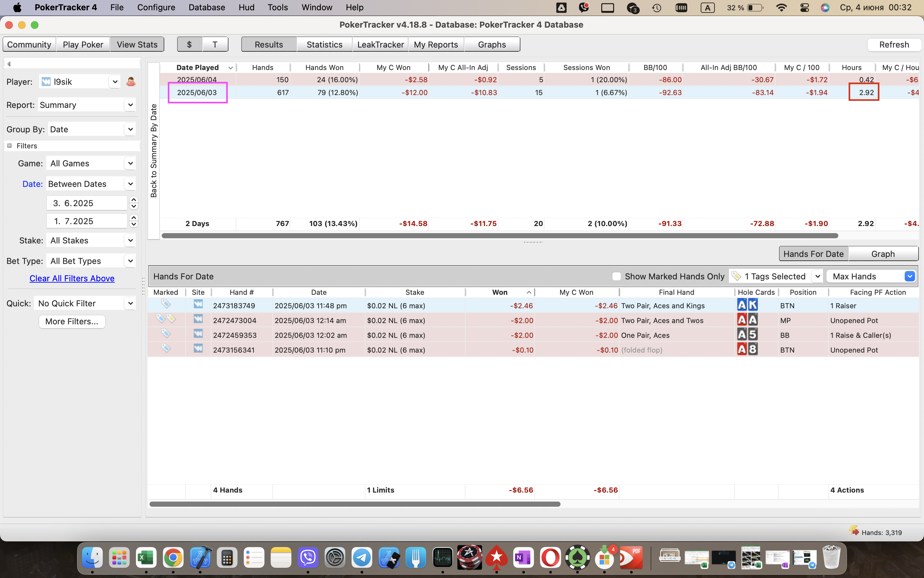Toggle the Graph view for the date
Screen dimensions: 924x578
(883, 254)
